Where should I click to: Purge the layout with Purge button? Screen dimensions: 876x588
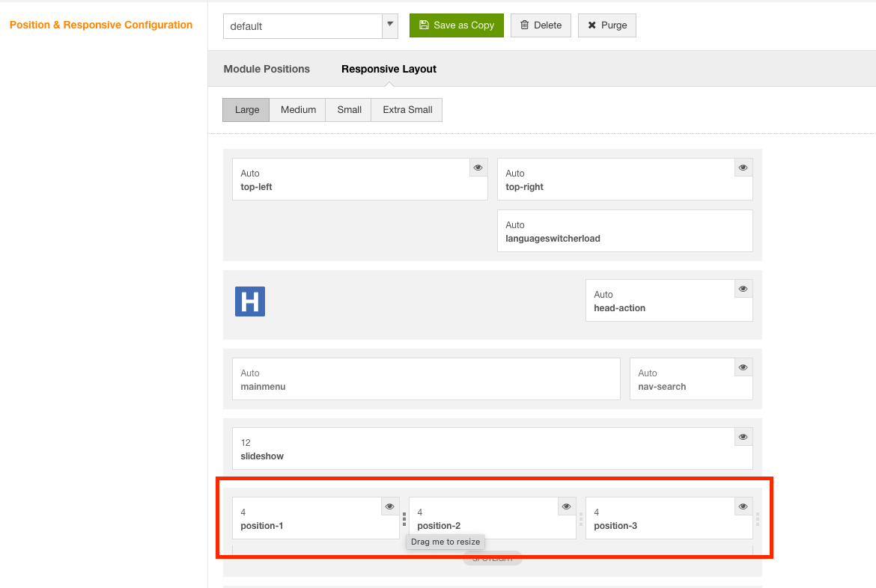click(x=607, y=25)
